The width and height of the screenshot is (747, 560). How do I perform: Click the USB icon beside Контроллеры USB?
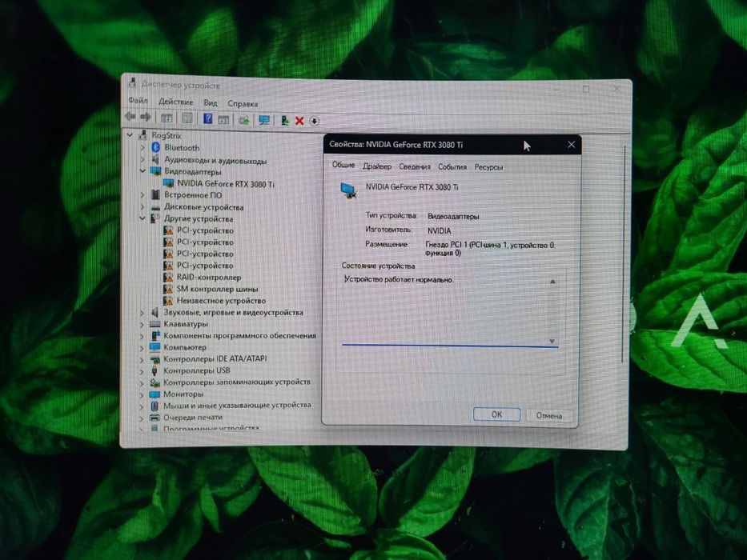(x=155, y=370)
